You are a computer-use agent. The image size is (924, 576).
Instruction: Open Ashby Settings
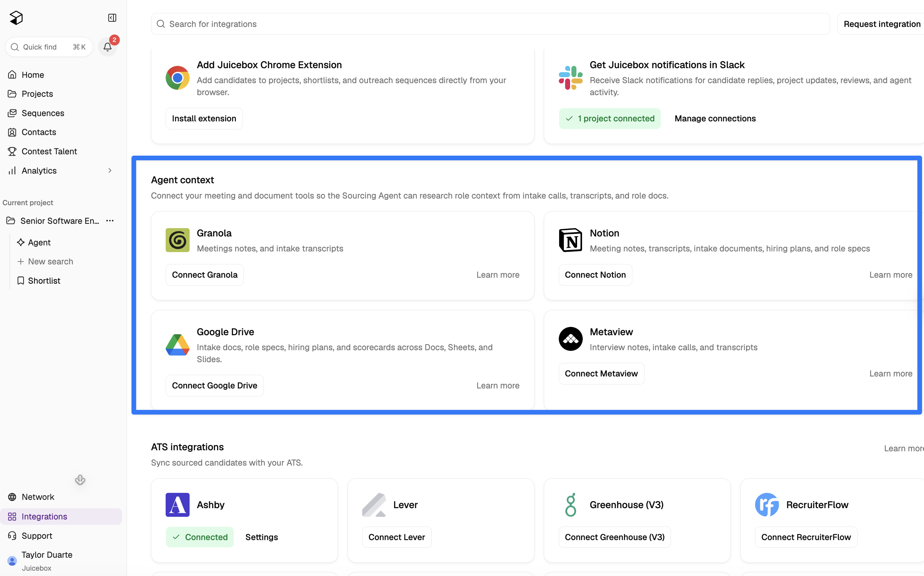point(261,537)
